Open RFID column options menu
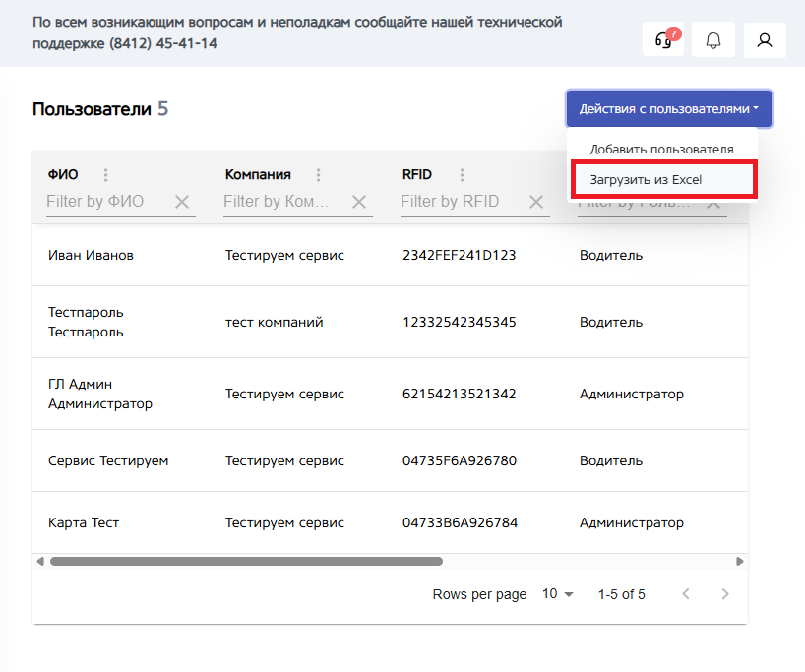Viewport: 805px width, 672px height. point(463,175)
